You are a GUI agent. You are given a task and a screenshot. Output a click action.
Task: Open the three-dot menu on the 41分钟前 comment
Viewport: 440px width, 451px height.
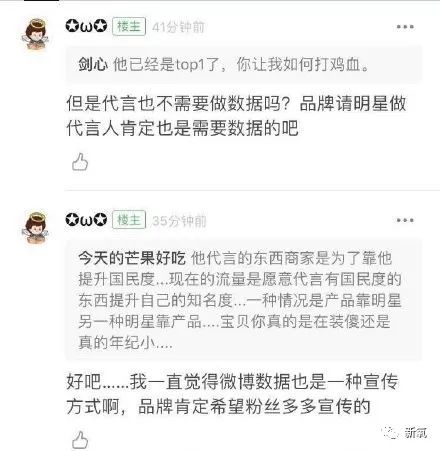(x=405, y=27)
